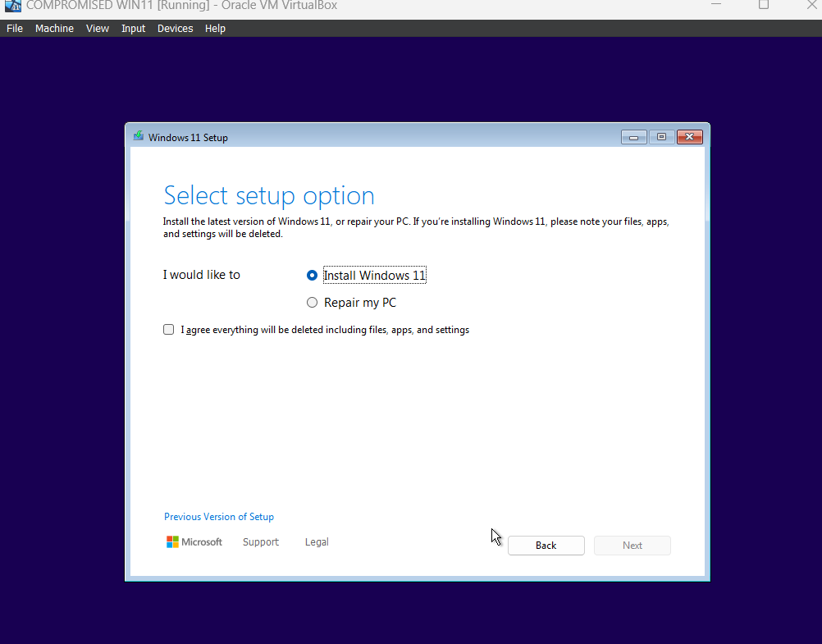Minimize the VirtualBox VM window
Image resolution: width=822 pixels, height=644 pixels.
pos(716,4)
